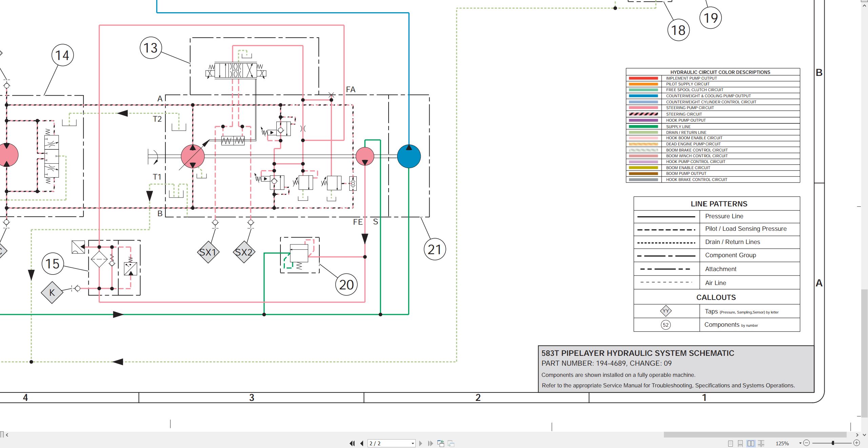Image resolution: width=868 pixels, height=448 pixels.
Task: Click the blue counterweight pump symbol
Action: coord(409,156)
